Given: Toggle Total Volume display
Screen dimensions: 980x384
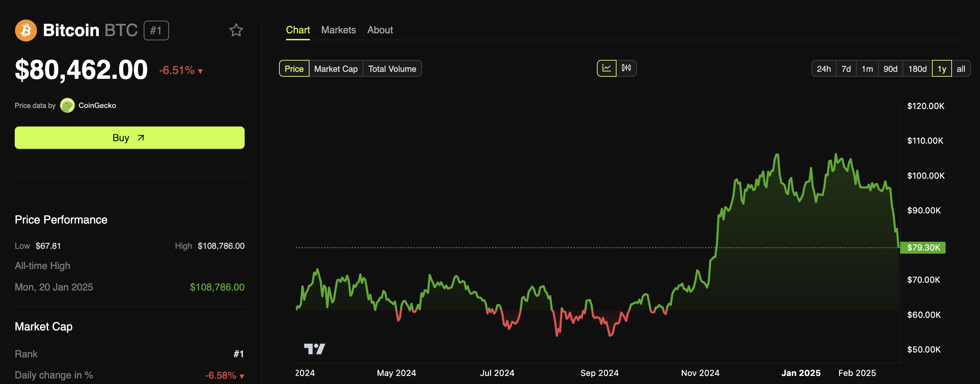Looking at the screenshot, I should click(x=392, y=68).
